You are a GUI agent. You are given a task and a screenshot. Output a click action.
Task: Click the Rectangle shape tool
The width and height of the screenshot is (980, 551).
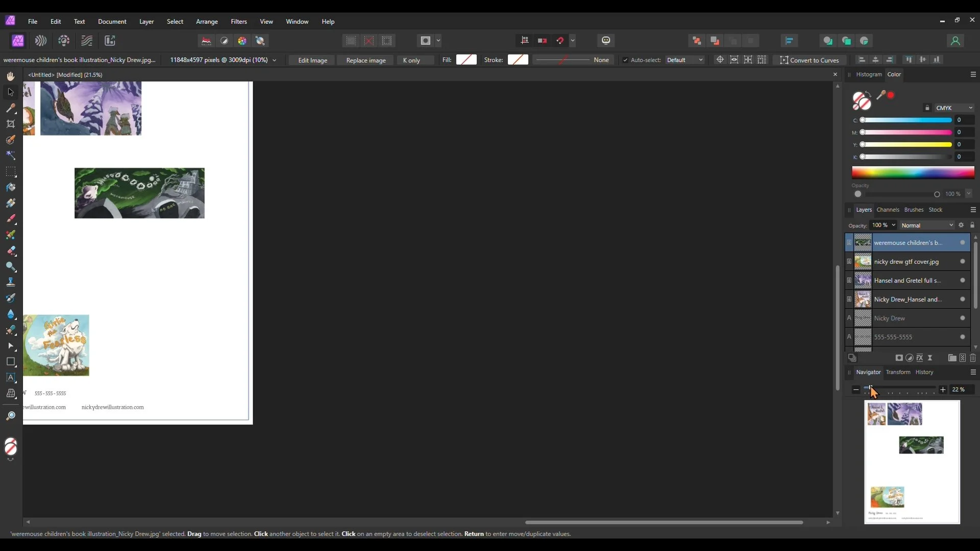11,362
